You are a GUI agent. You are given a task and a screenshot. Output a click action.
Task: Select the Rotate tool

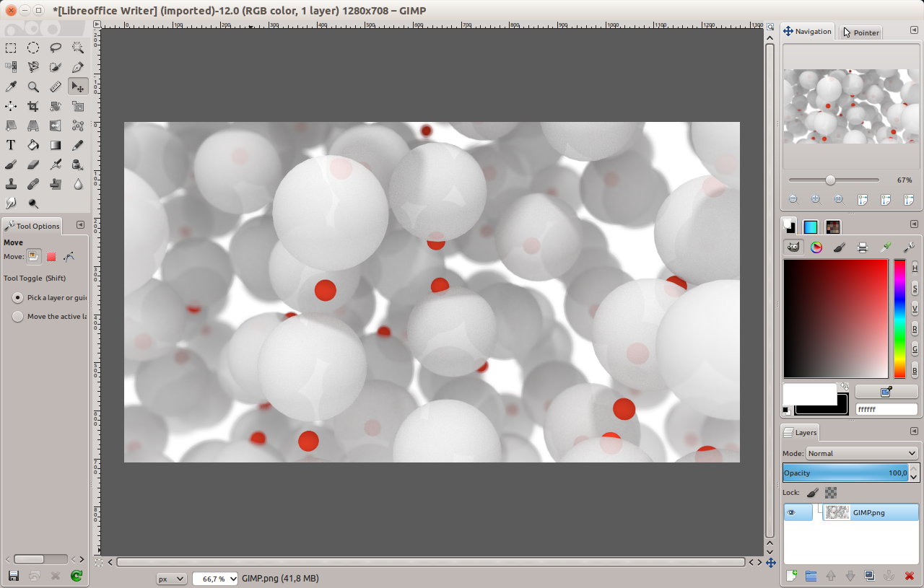pyautogui.click(x=56, y=106)
